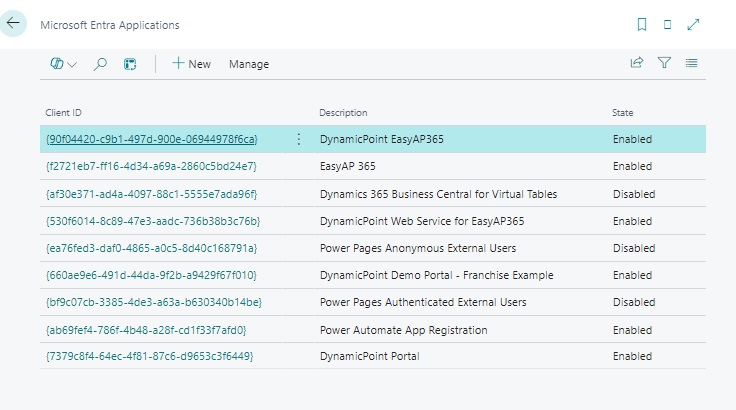Select Power Automate App Registration
This screenshot has height=410, width=736.
click(404, 330)
